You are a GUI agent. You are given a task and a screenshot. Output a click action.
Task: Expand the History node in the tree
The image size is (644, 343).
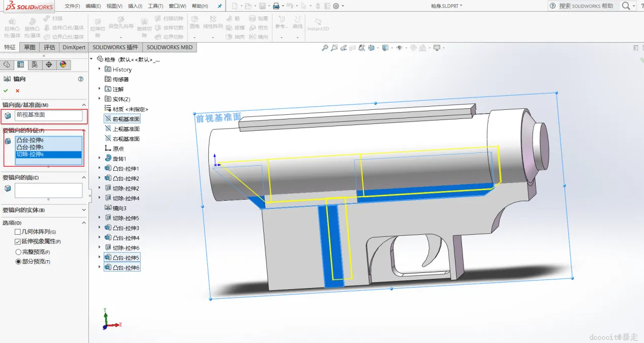tap(100, 69)
